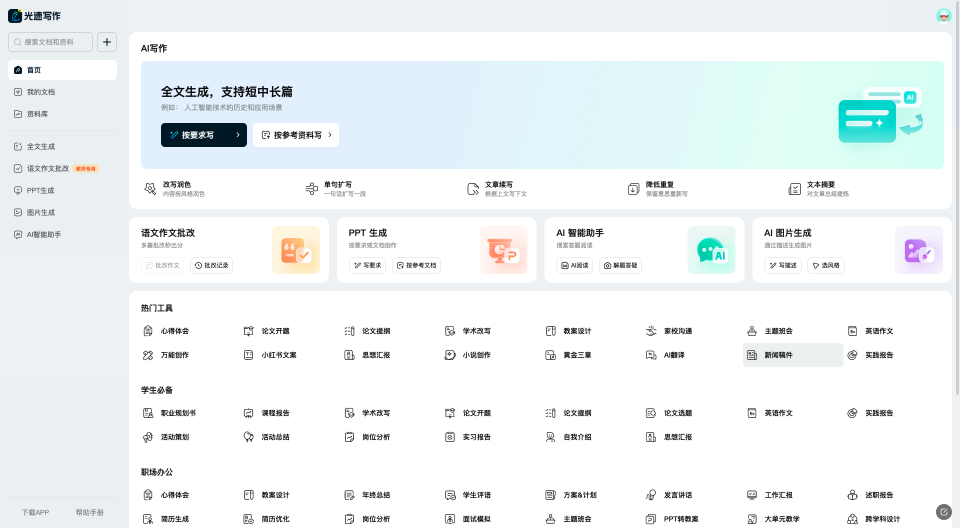Click the 按参考资料写 button
Image resolution: width=960 pixels, height=528 pixels.
[x=296, y=135]
